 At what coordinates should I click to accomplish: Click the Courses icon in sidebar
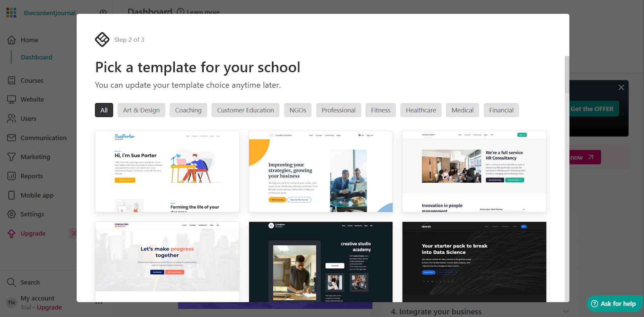coord(12,80)
